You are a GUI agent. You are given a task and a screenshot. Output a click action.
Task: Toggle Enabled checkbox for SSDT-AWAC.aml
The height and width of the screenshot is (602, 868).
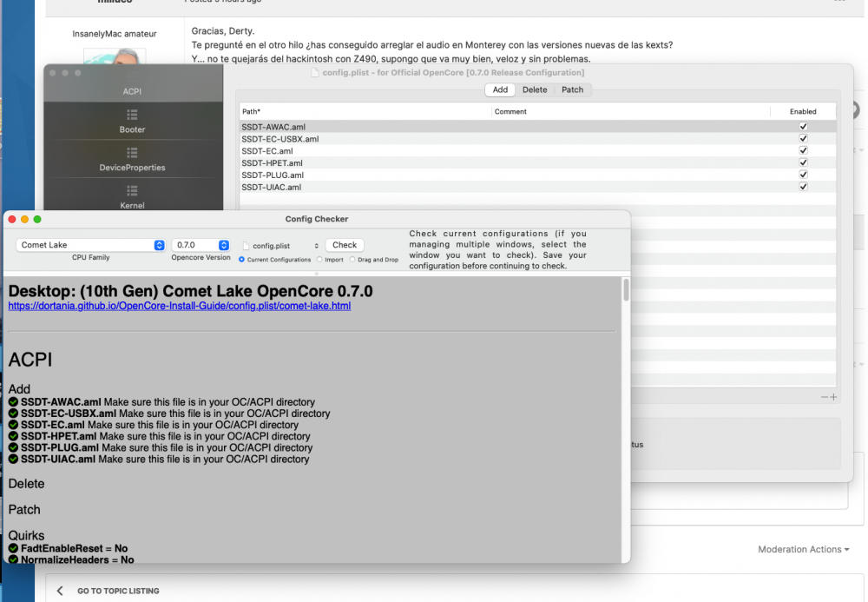click(x=803, y=126)
